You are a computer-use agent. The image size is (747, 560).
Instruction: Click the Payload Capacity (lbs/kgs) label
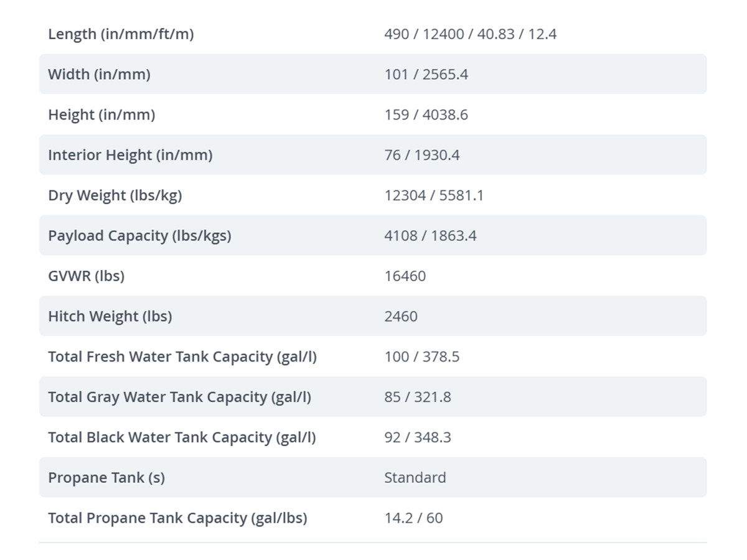[x=139, y=236]
